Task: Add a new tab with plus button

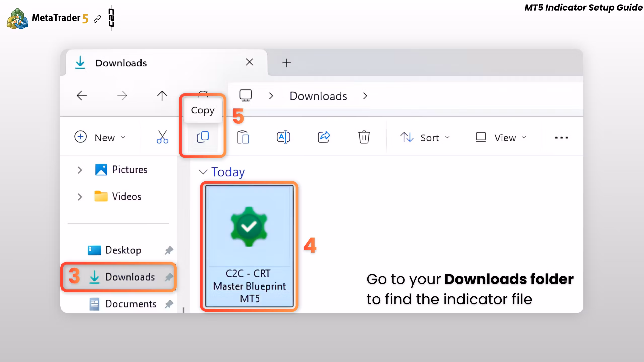Action: point(287,63)
